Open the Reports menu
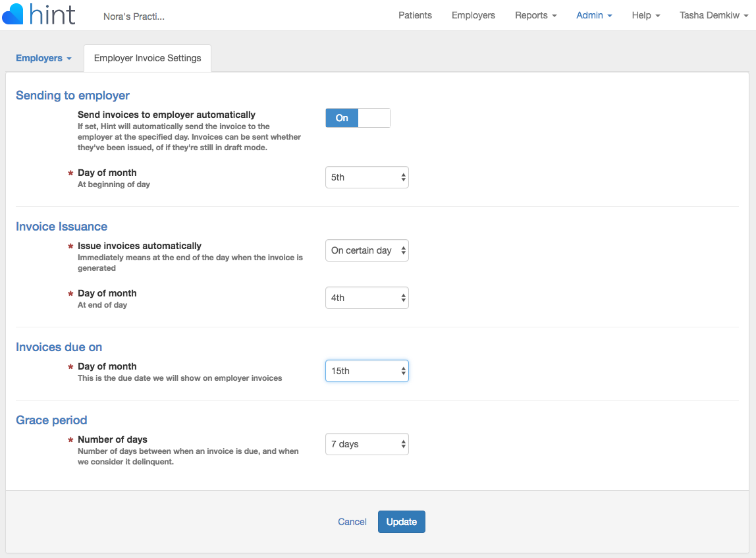The height and width of the screenshot is (558, 756). click(x=535, y=15)
